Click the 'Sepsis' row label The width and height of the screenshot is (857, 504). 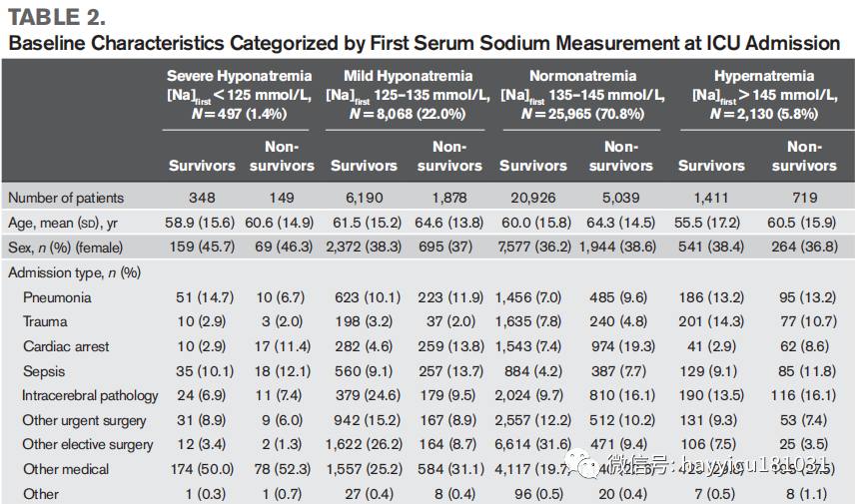pos(44,371)
